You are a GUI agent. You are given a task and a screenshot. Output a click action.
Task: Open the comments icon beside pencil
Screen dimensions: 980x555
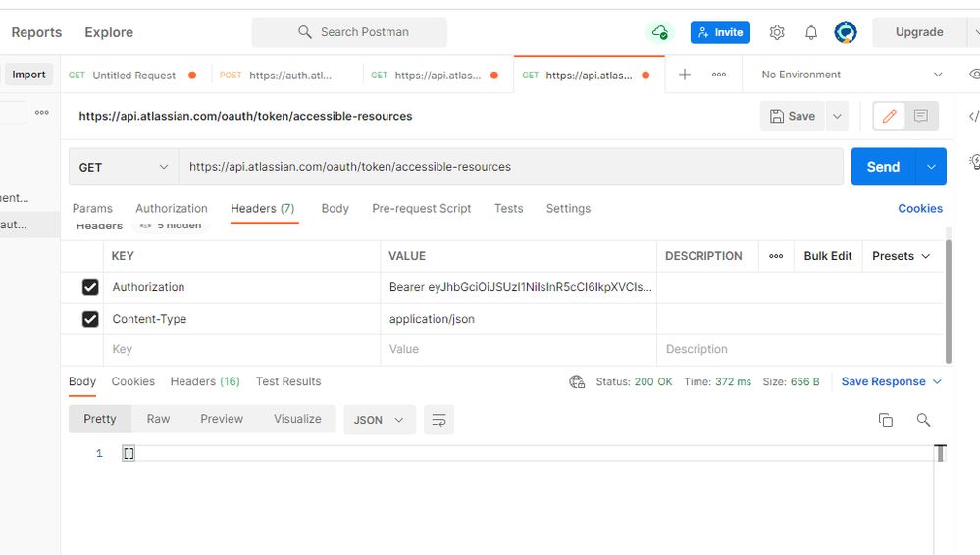pos(920,116)
